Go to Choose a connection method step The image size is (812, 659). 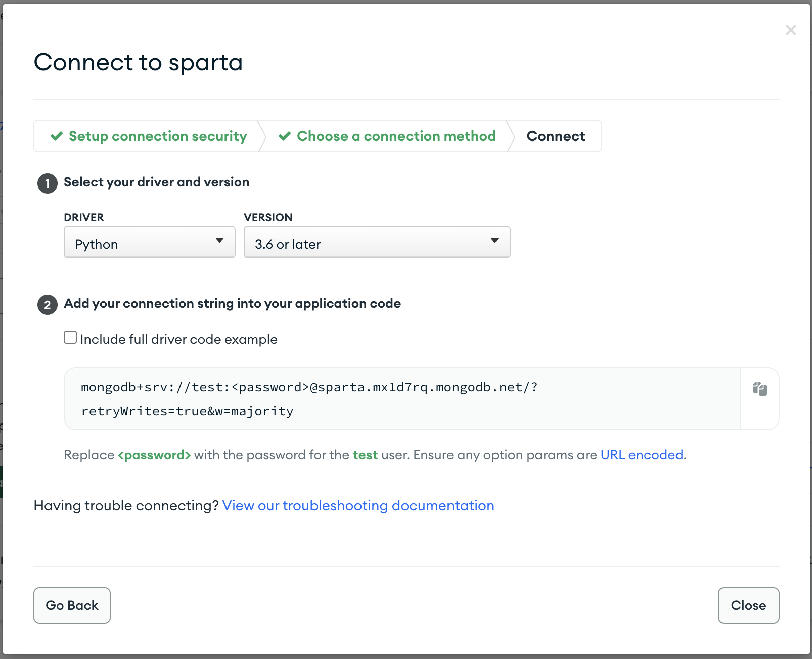click(387, 136)
